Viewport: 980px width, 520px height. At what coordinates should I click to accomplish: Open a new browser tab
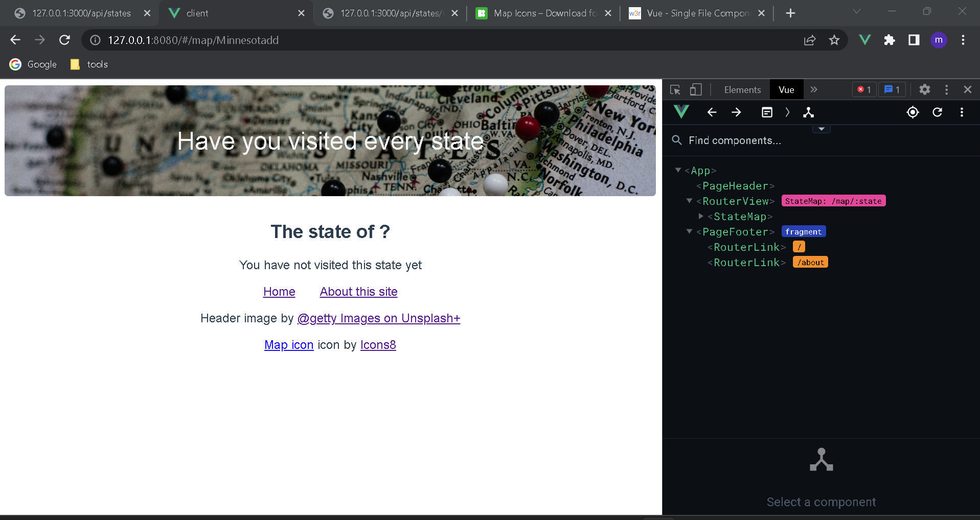(x=790, y=13)
